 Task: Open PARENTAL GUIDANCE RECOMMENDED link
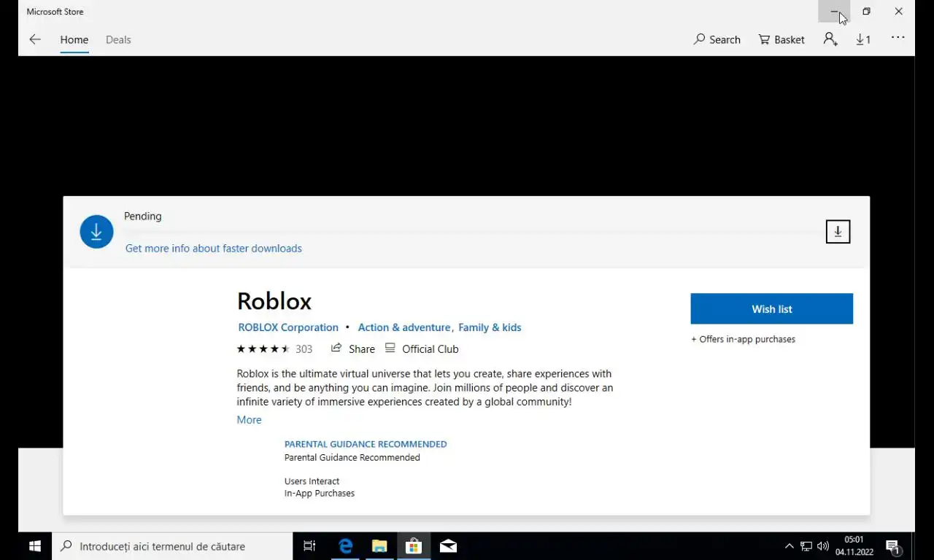366,444
